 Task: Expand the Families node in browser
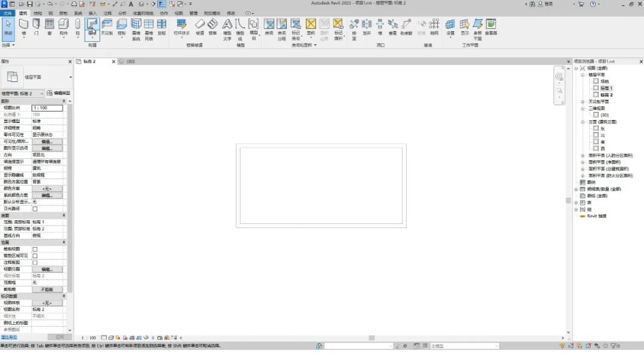point(576,202)
